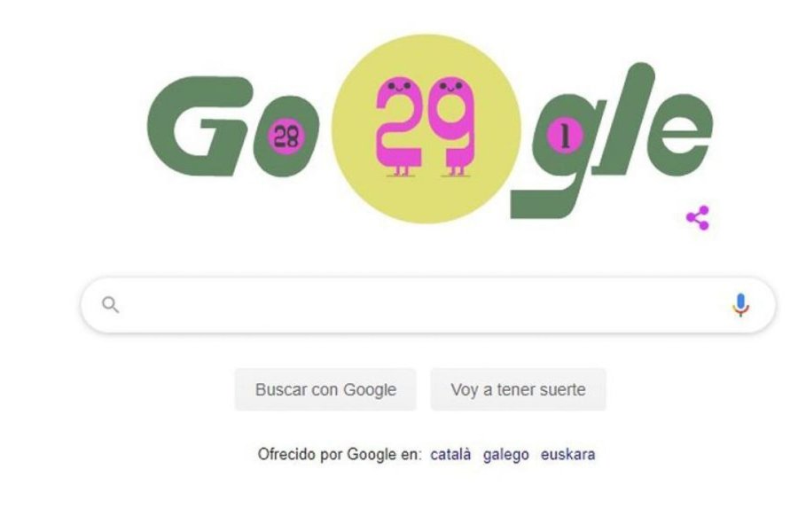Start a voice search with the microphone icon
Screen dimensions: 798x532
click(740, 305)
